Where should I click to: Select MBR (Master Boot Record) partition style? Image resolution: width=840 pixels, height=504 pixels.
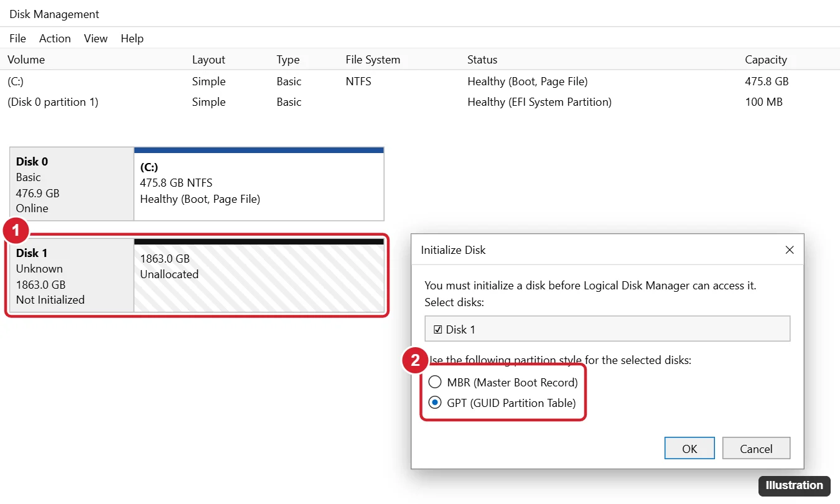click(435, 382)
